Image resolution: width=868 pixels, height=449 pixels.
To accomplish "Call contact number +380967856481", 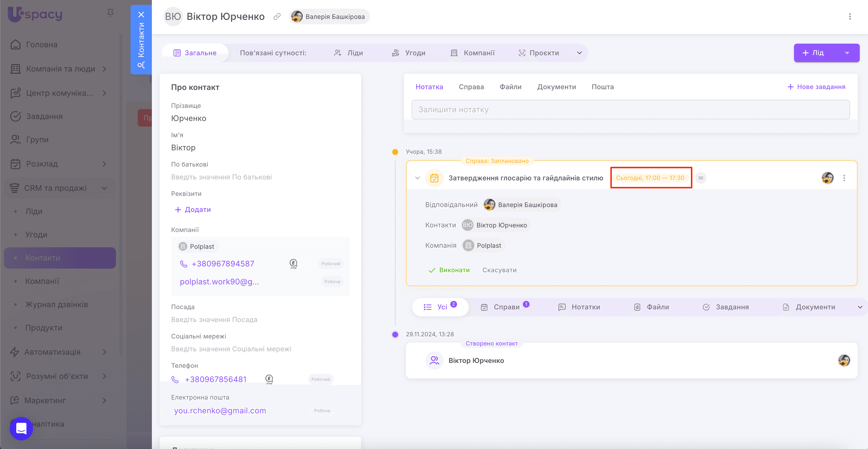I will (x=216, y=379).
